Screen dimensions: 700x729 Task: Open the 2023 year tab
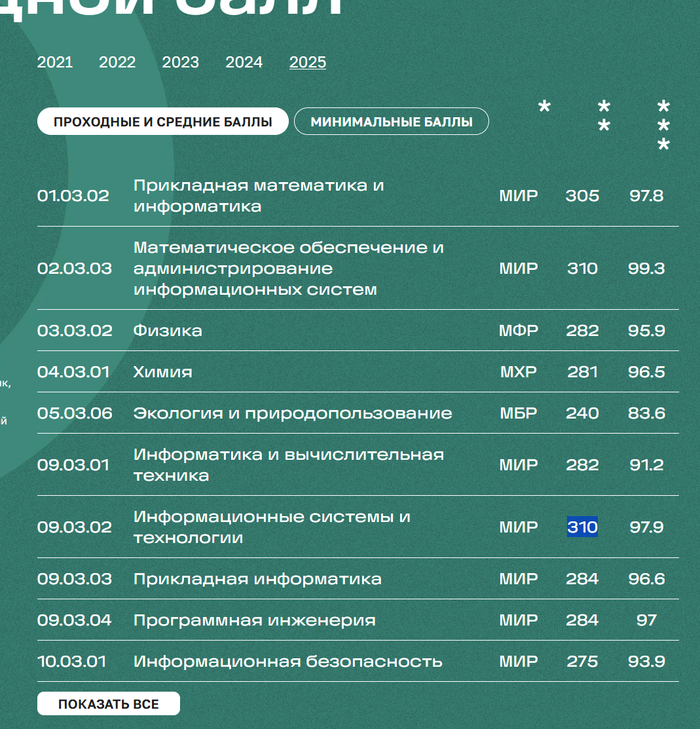click(180, 62)
